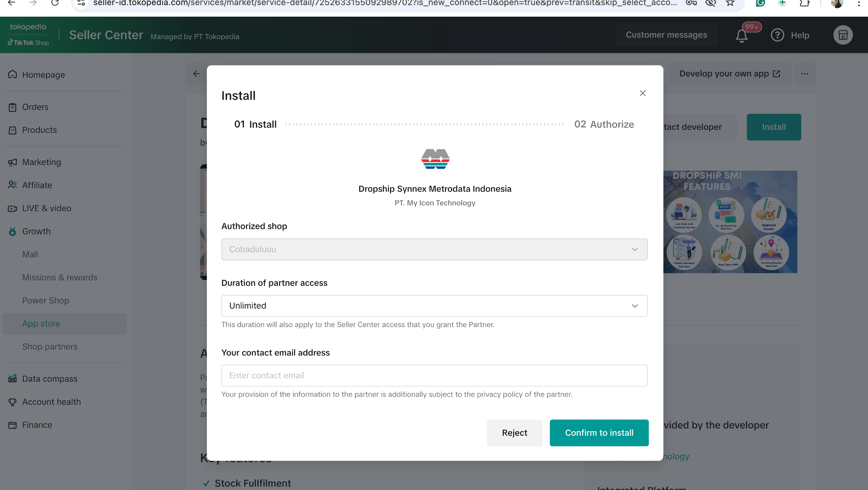
Task: Select Data compass from sidebar
Action: point(50,379)
